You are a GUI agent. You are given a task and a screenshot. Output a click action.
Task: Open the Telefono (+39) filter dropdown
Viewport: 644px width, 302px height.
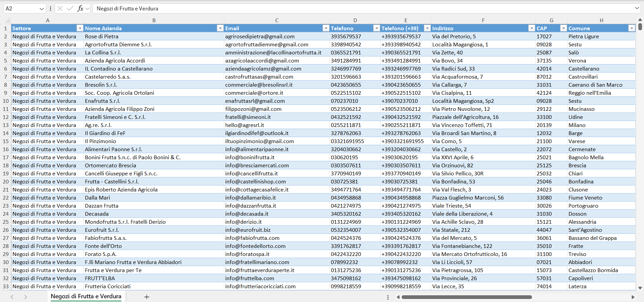(x=427, y=28)
